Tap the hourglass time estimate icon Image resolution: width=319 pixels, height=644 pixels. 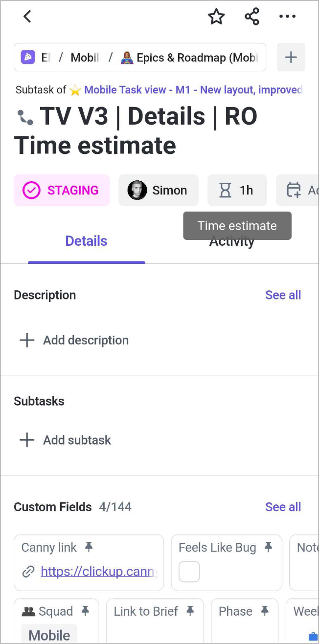(225, 190)
